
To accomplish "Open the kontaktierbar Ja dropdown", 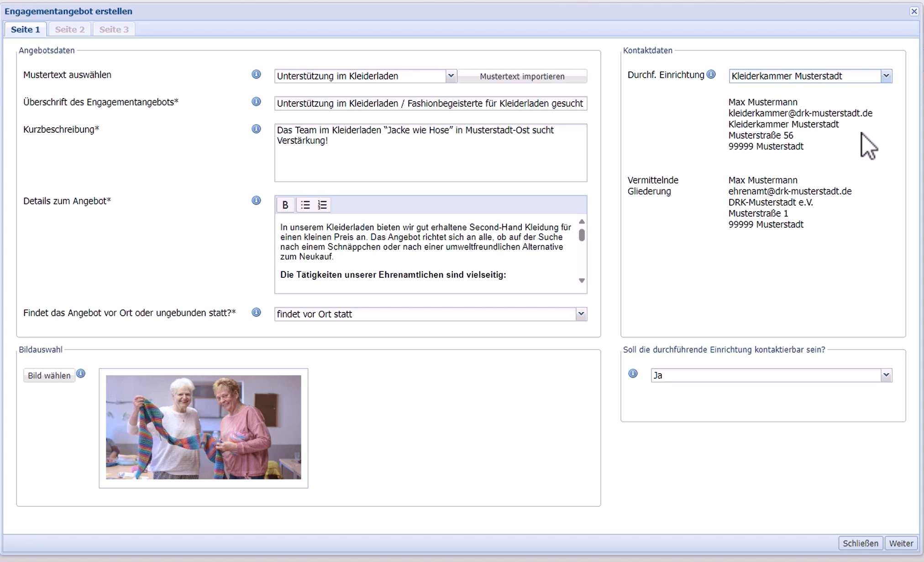I will click(886, 375).
